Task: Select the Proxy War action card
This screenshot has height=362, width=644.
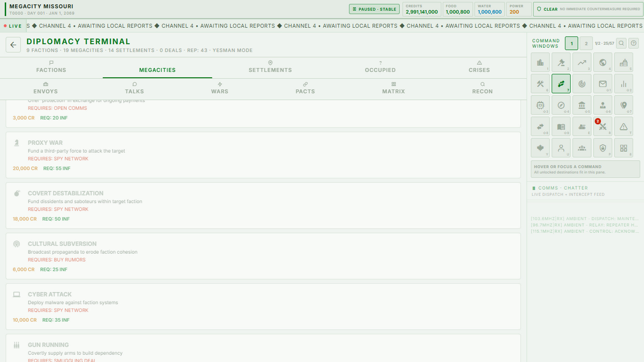Action: click(x=263, y=155)
